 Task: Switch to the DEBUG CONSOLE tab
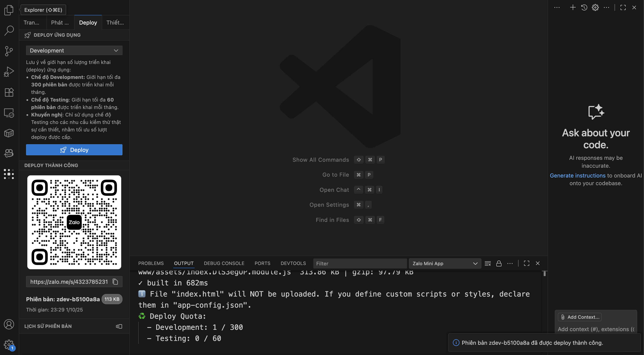pos(224,263)
